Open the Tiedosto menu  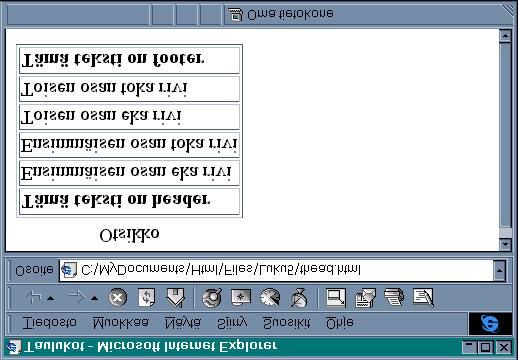[49, 323]
